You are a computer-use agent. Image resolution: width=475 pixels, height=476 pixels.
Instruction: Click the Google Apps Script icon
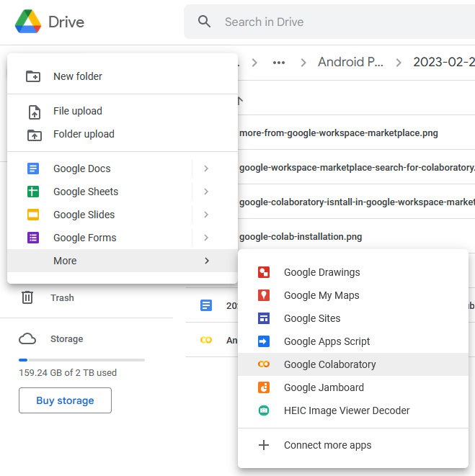click(264, 341)
